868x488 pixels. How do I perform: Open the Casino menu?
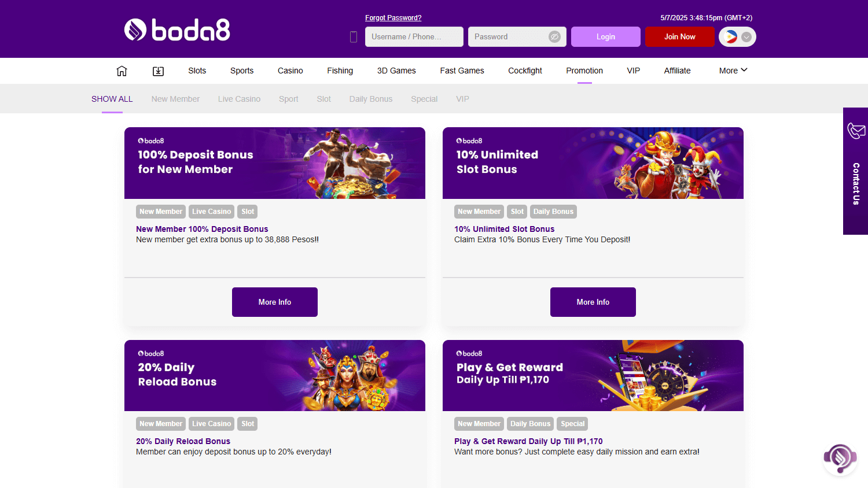tap(290, 71)
